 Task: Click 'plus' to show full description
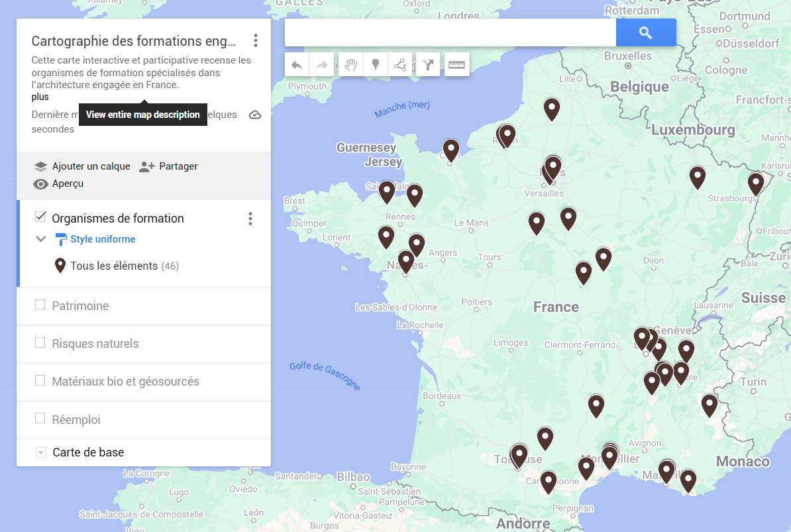40,97
